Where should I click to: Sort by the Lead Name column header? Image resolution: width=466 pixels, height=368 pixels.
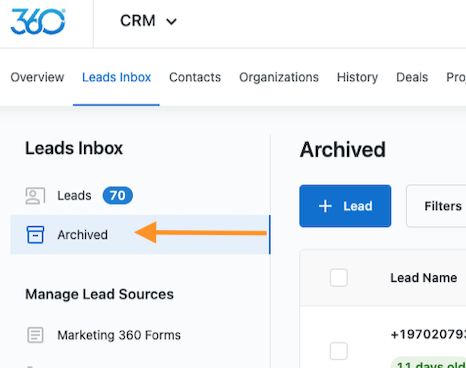point(424,278)
